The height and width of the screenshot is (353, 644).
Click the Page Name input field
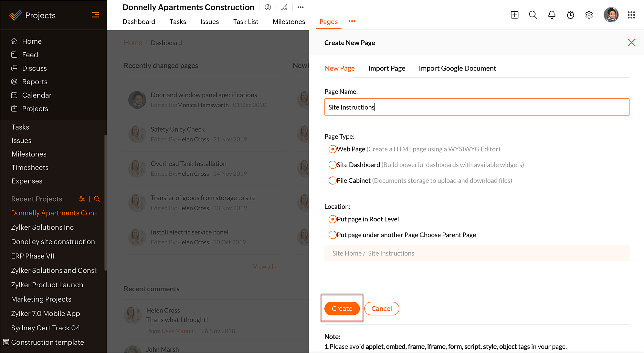coord(476,107)
